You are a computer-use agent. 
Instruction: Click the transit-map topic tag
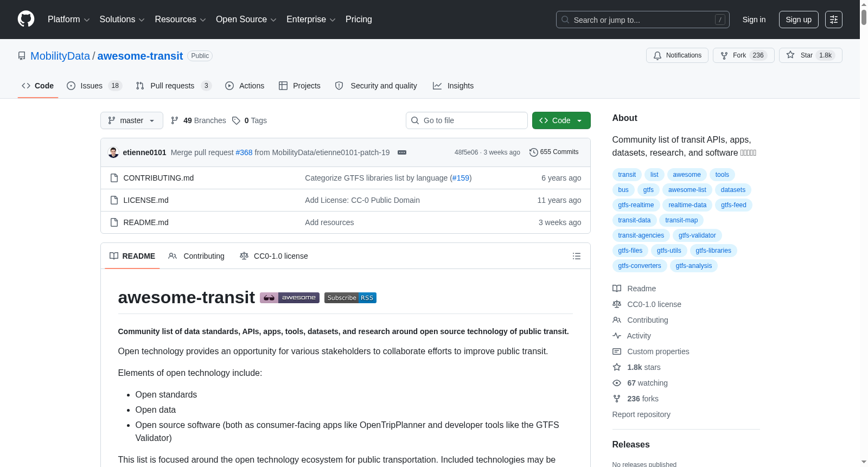pos(681,220)
